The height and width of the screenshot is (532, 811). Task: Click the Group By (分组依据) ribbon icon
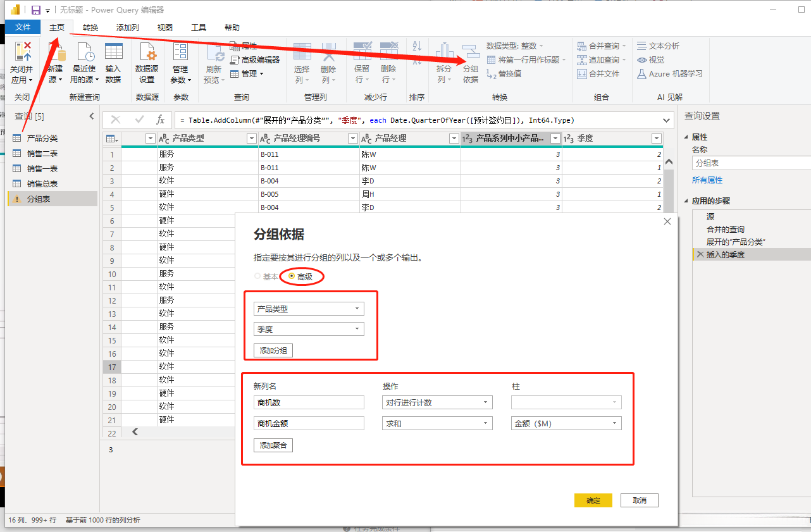(471, 53)
